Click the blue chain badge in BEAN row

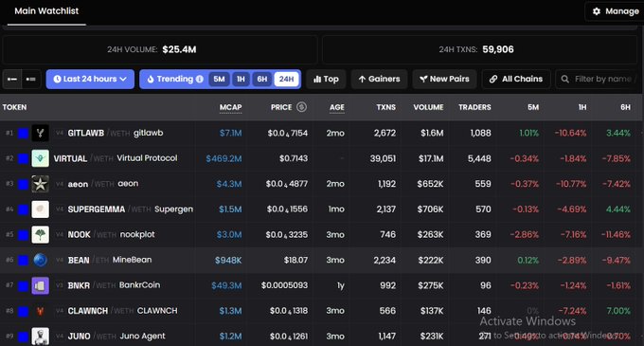pyautogui.click(x=24, y=261)
